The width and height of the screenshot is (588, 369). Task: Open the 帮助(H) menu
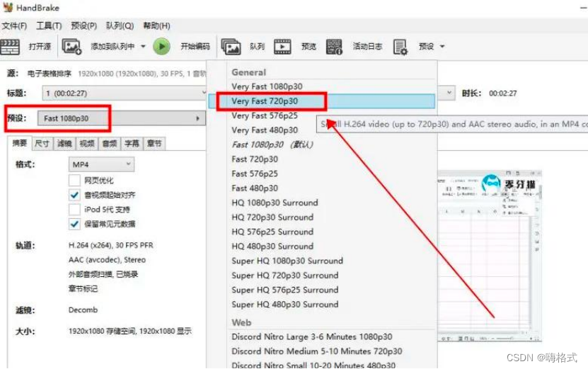click(156, 26)
